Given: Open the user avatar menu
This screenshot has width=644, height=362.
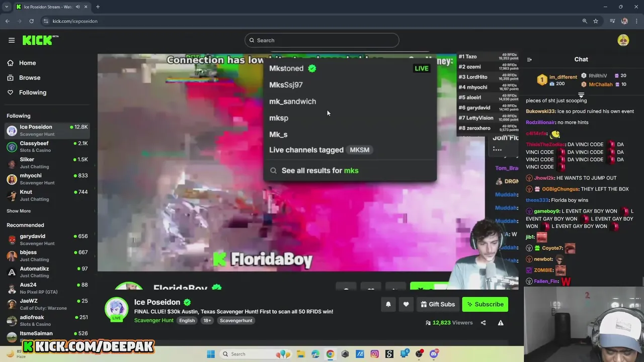Looking at the screenshot, I should coord(623,40).
